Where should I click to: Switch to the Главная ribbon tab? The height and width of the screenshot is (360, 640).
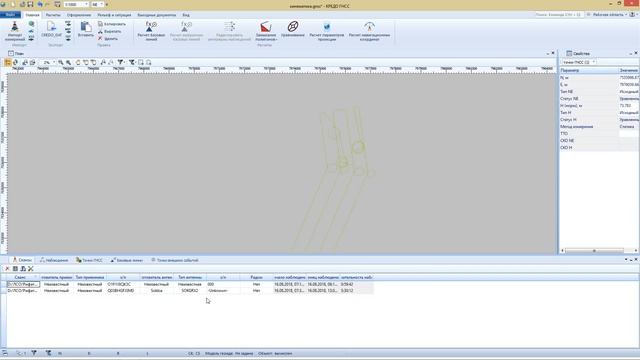pos(32,15)
